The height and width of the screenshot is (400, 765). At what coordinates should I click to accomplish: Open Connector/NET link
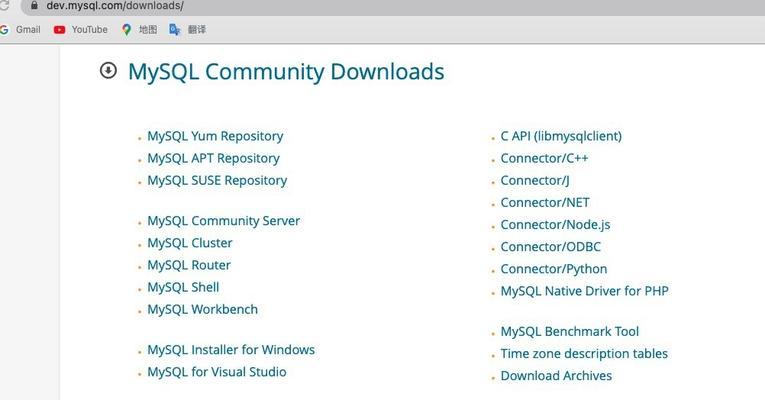[545, 202]
